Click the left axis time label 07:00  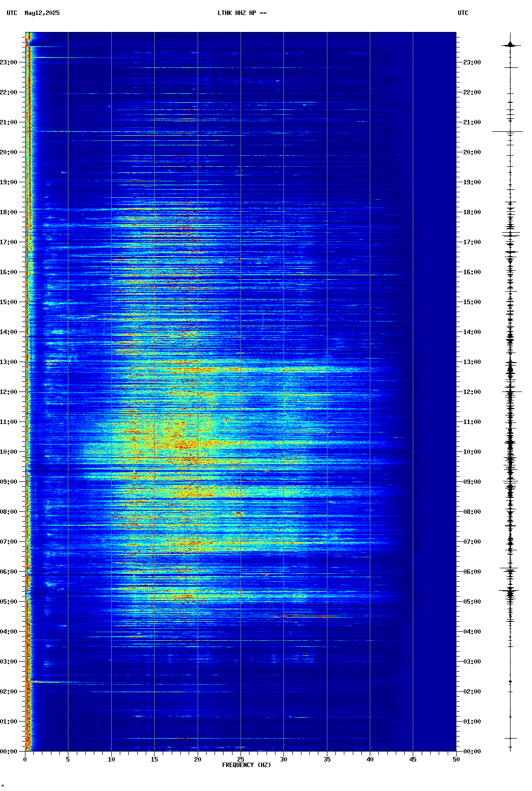[8, 542]
